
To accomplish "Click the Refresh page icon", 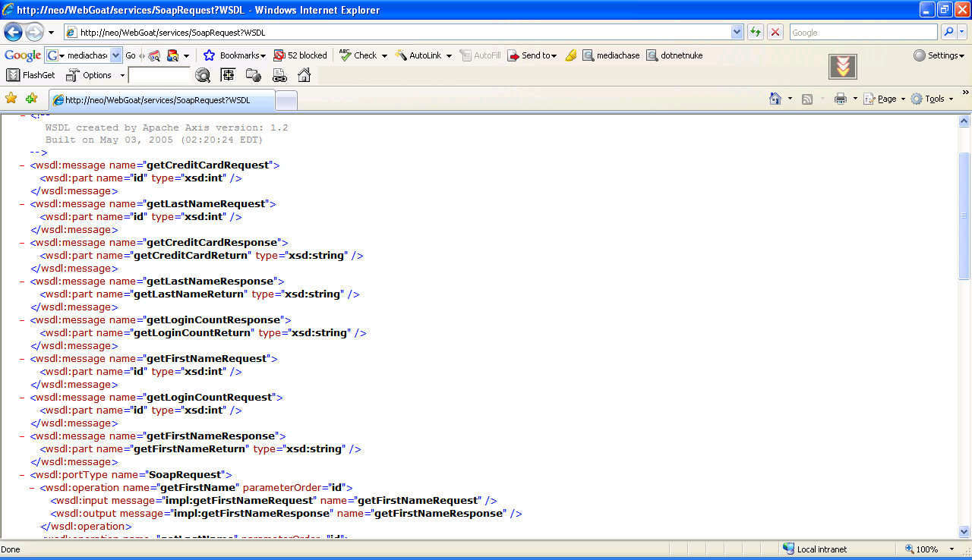I will (756, 33).
